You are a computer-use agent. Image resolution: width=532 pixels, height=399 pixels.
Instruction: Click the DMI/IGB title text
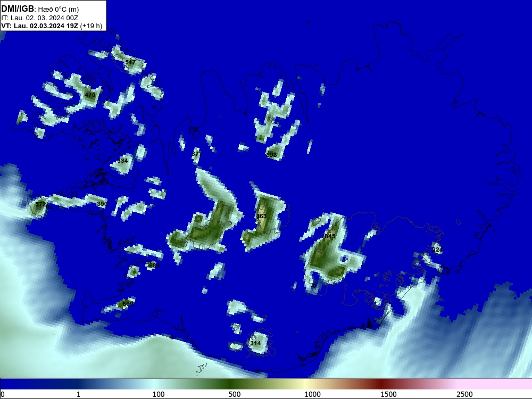18,9
